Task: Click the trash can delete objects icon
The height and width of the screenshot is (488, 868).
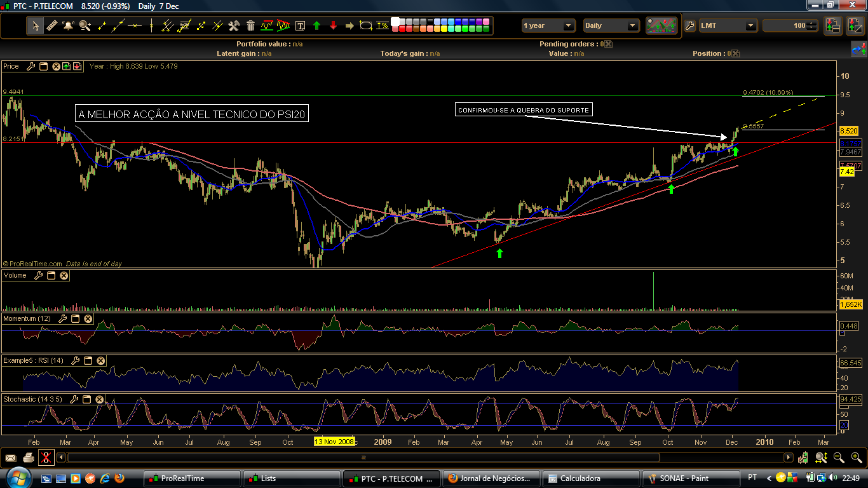Action: pos(250,26)
